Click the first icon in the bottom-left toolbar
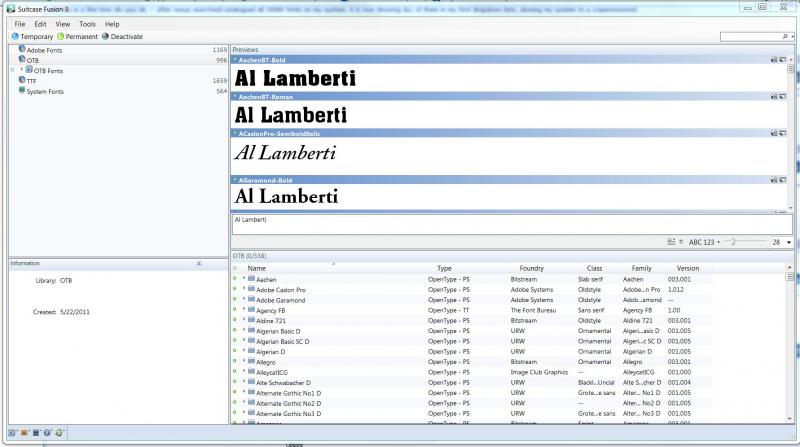The width and height of the screenshot is (800, 447). [x=12, y=433]
